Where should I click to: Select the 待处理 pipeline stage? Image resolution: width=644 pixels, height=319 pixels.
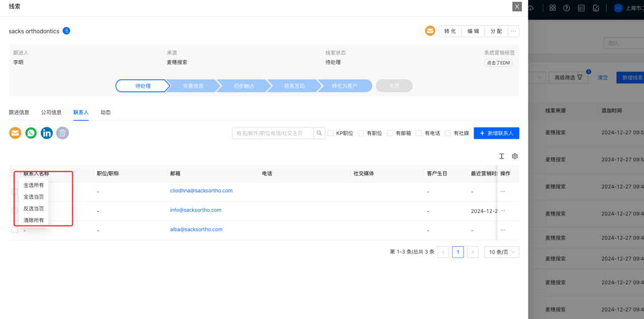click(143, 86)
